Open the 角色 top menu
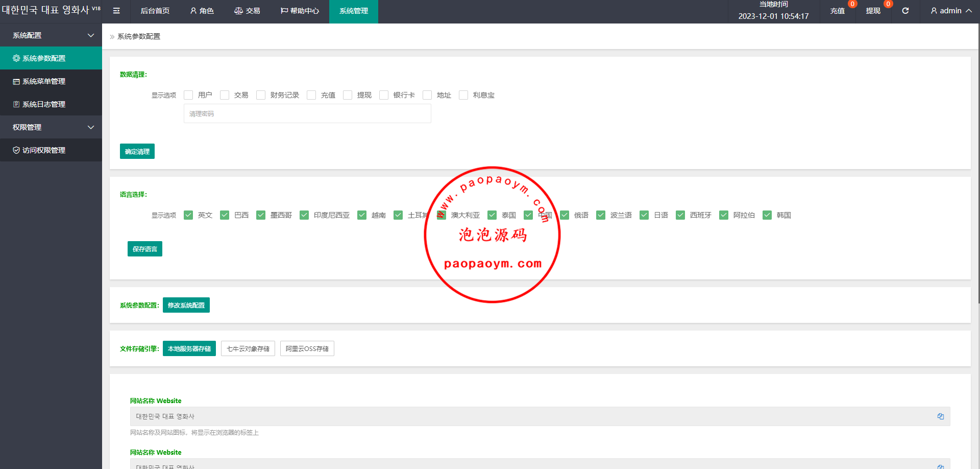980x469 pixels. tap(202, 11)
